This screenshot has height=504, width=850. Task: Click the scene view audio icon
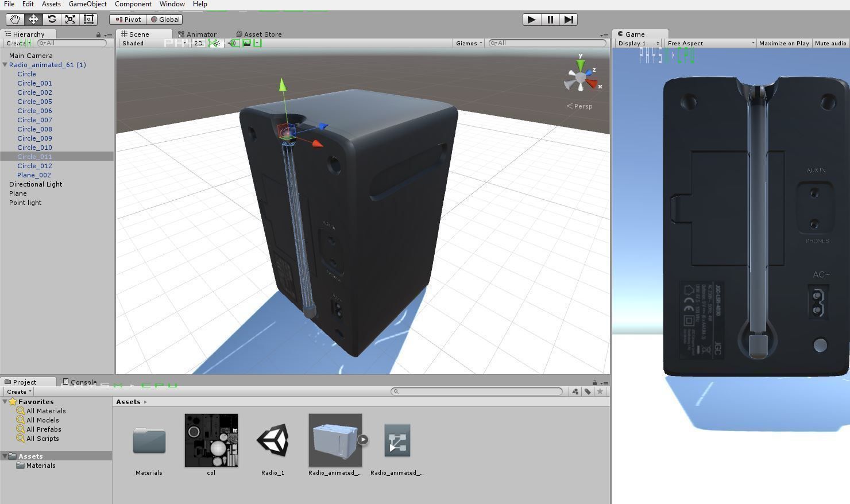click(x=231, y=43)
